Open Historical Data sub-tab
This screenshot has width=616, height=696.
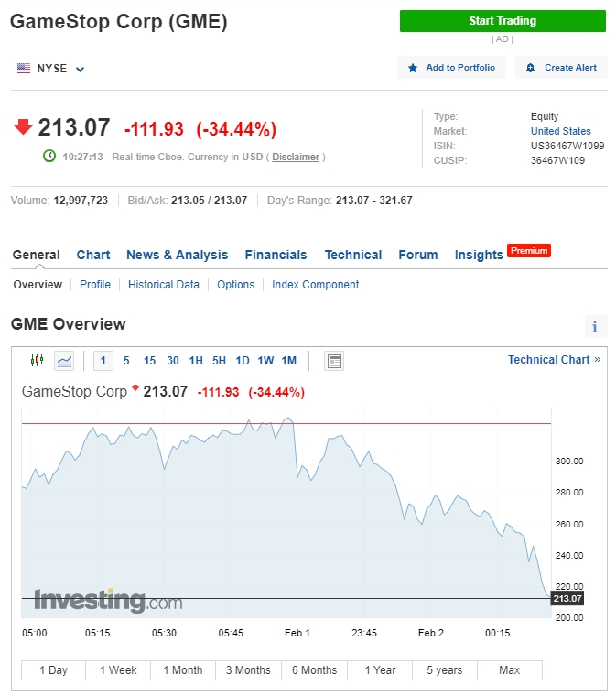[164, 285]
